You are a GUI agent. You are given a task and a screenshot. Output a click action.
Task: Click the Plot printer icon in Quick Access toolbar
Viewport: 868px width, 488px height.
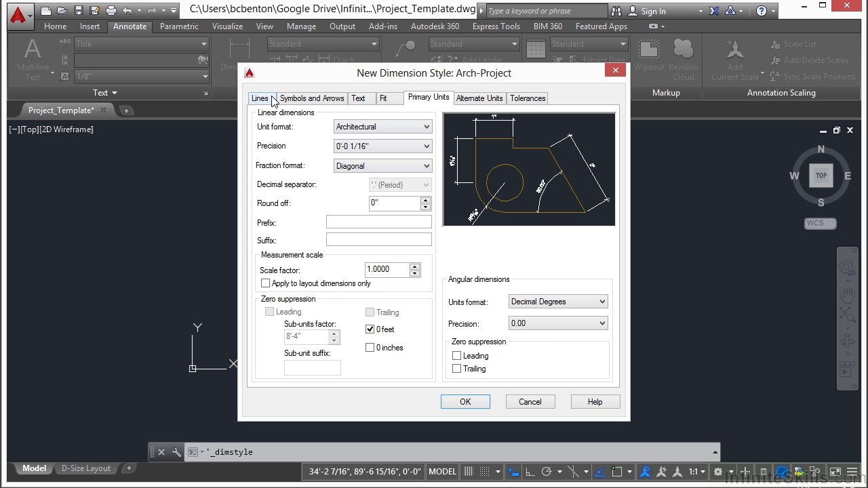point(111,11)
